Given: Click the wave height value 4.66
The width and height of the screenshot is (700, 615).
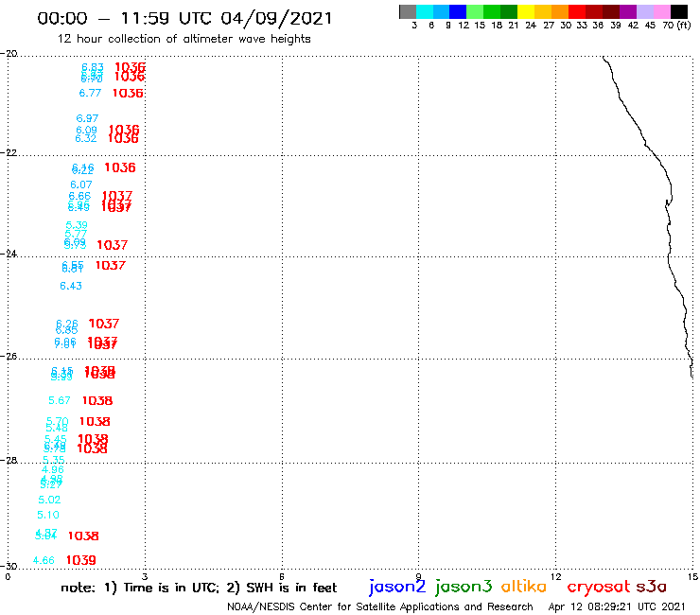Looking at the screenshot, I should click(44, 560).
